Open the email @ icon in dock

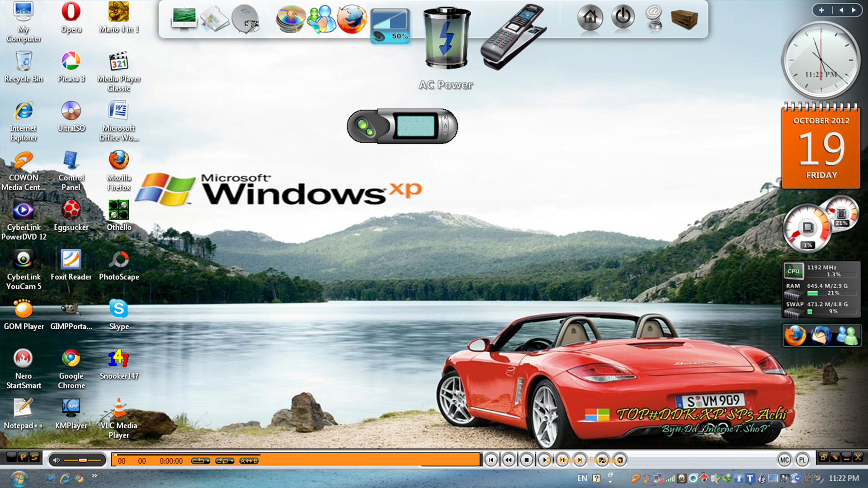[x=654, y=18]
